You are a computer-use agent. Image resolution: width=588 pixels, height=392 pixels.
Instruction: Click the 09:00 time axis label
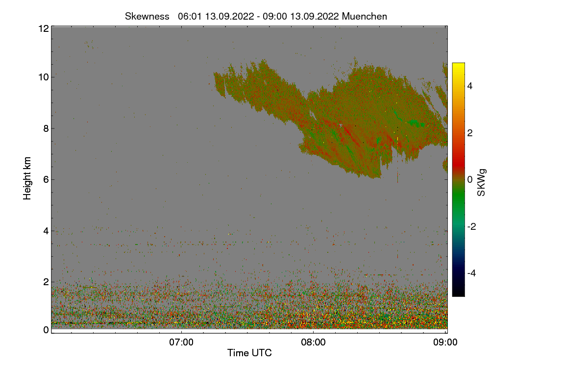tap(445, 343)
